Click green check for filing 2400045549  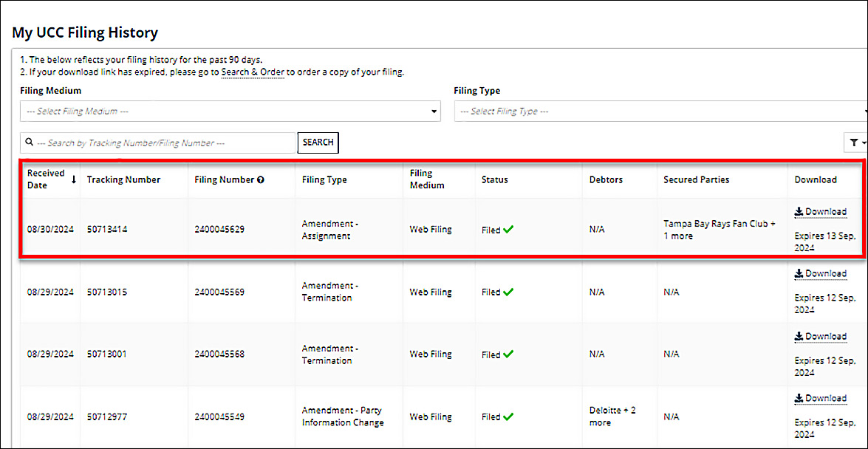(x=508, y=417)
